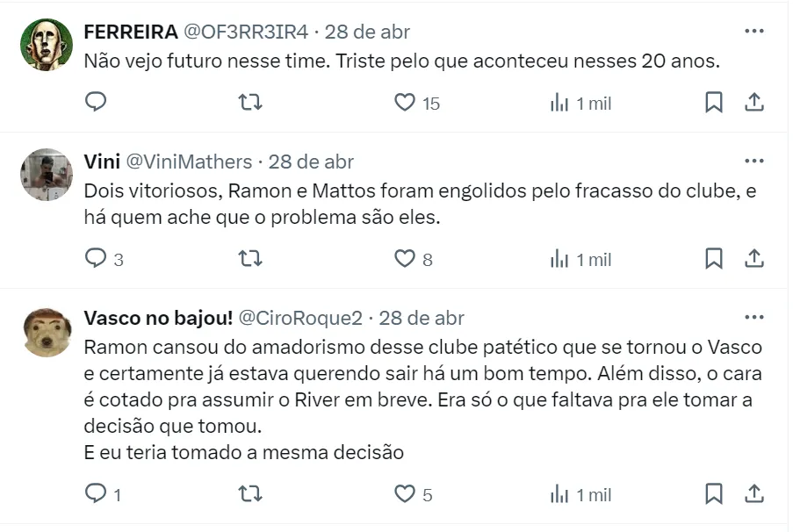
Task: Open more options on FERREIRA's tweet
Action: click(x=753, y=31)
